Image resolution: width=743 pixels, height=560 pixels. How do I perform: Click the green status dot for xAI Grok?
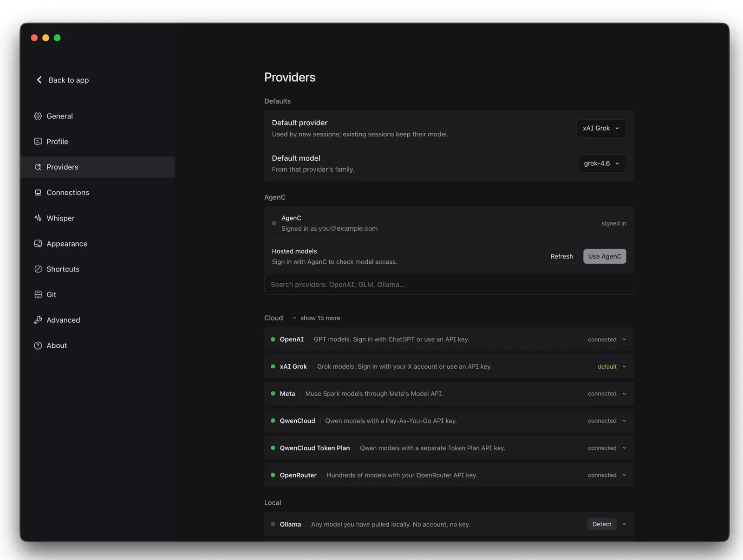tap(273, 366)
